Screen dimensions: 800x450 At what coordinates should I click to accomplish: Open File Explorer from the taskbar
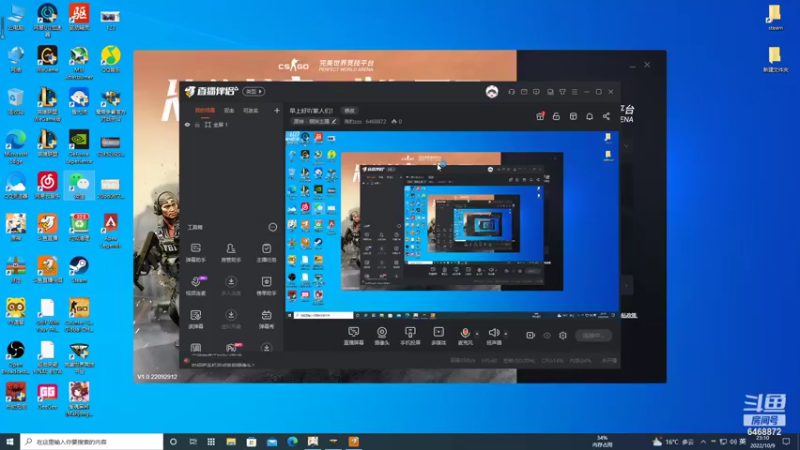[231, 441]
